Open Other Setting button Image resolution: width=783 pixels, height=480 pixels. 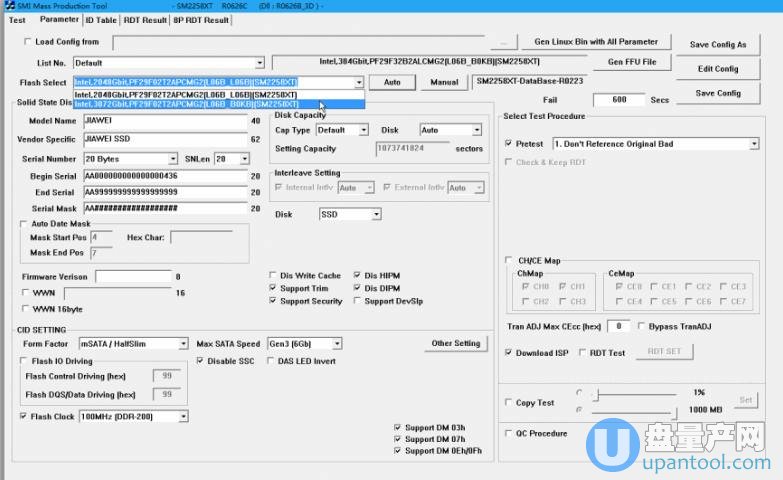tap(456, 343)
